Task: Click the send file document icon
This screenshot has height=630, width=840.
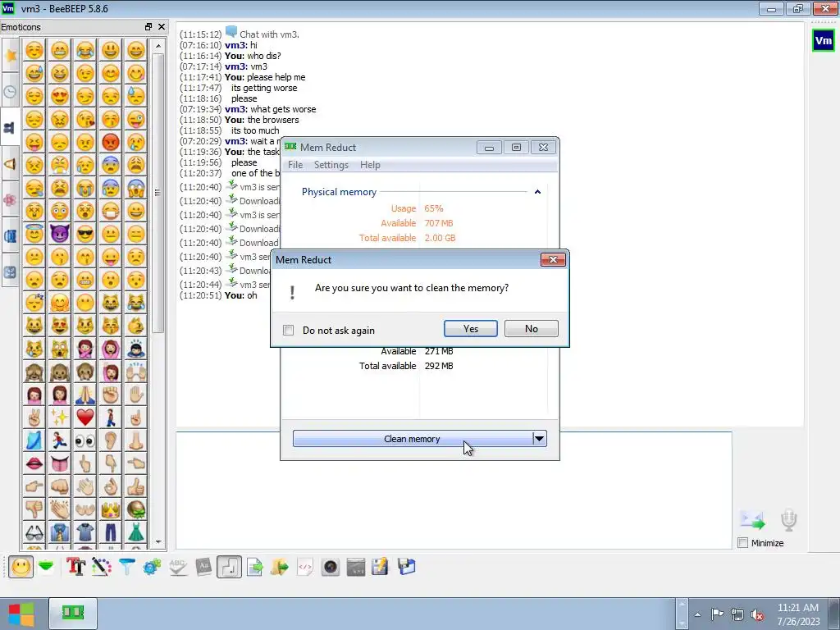Action: [x=254, y=567]
